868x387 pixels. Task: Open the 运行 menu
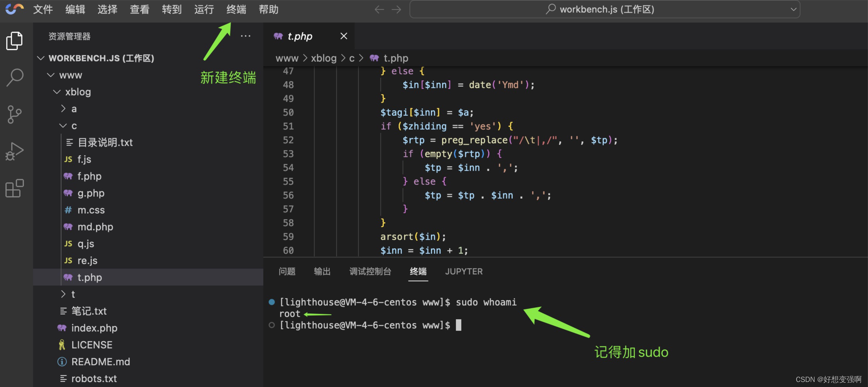pos(204,9)
